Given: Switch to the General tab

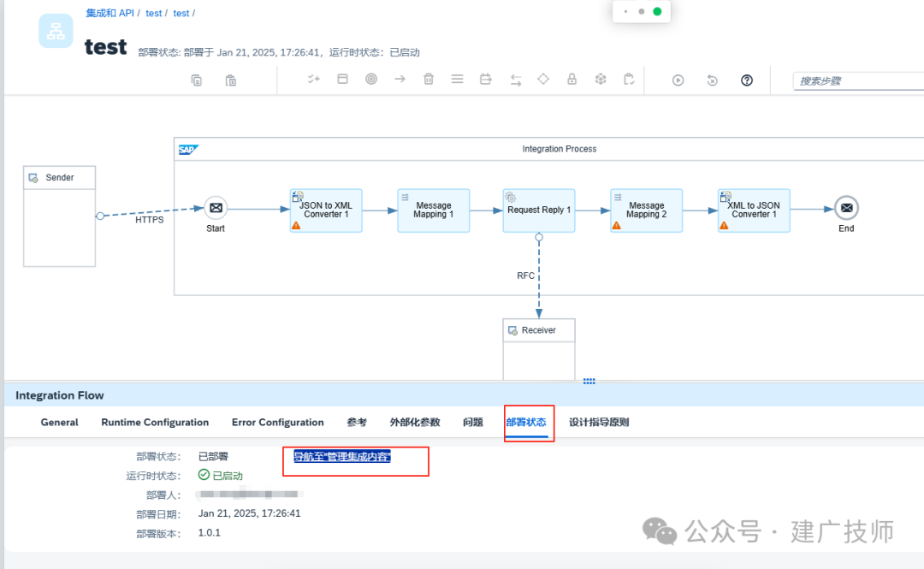Looking at the screenshot, I should click(60, 422).
